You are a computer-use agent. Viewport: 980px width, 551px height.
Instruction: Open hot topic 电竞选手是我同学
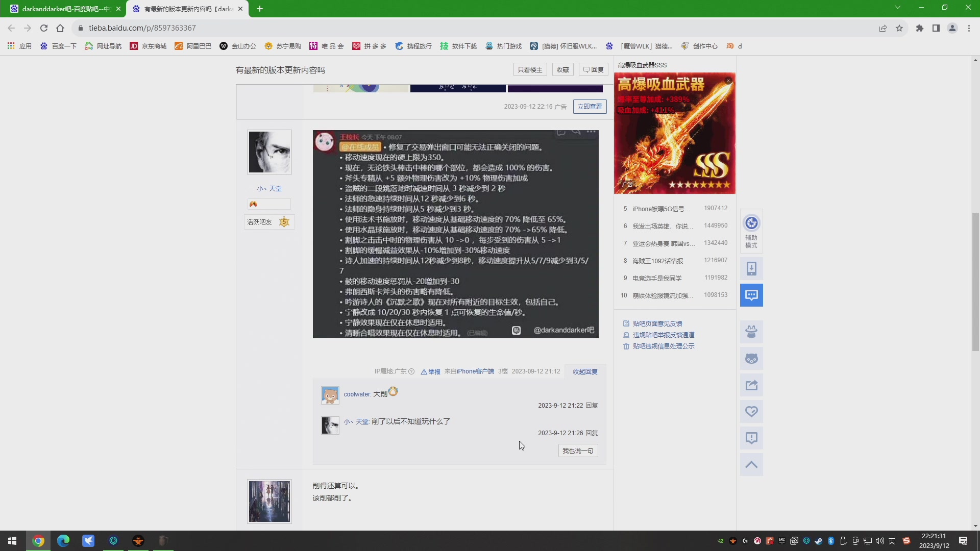pyautogui.click(x=657, y=278)
